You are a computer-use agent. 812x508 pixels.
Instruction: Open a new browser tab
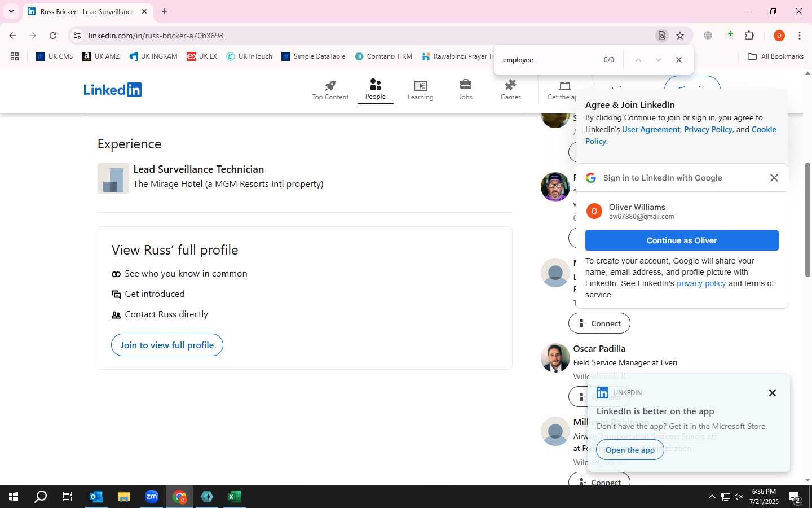pyautogui.click(x=165, y=11)
